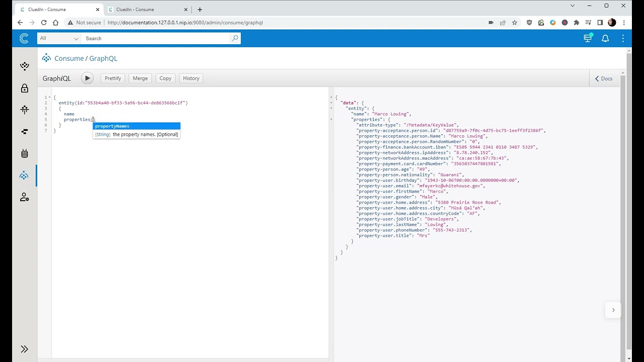
Task: Open the Chrome profile avatar
Action: [612, 23]
